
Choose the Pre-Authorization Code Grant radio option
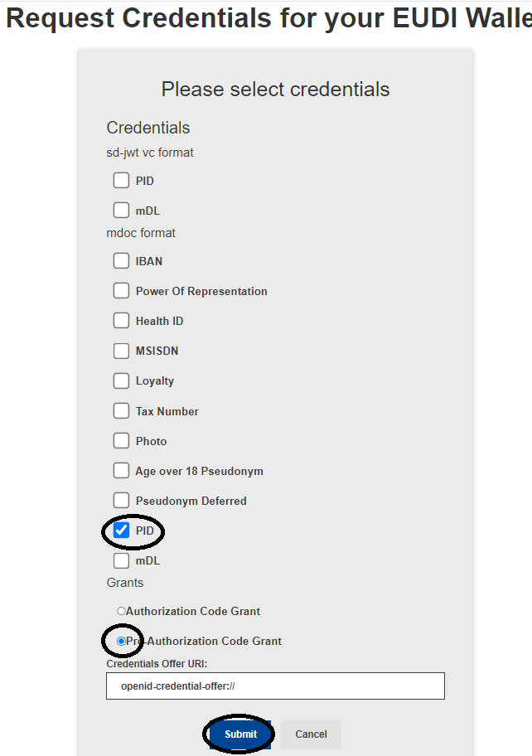point(121,641)
